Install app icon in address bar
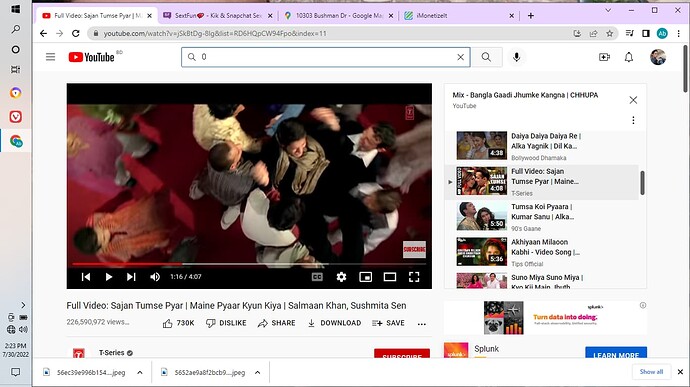This screenshot has width=690, height=387. 577,33
